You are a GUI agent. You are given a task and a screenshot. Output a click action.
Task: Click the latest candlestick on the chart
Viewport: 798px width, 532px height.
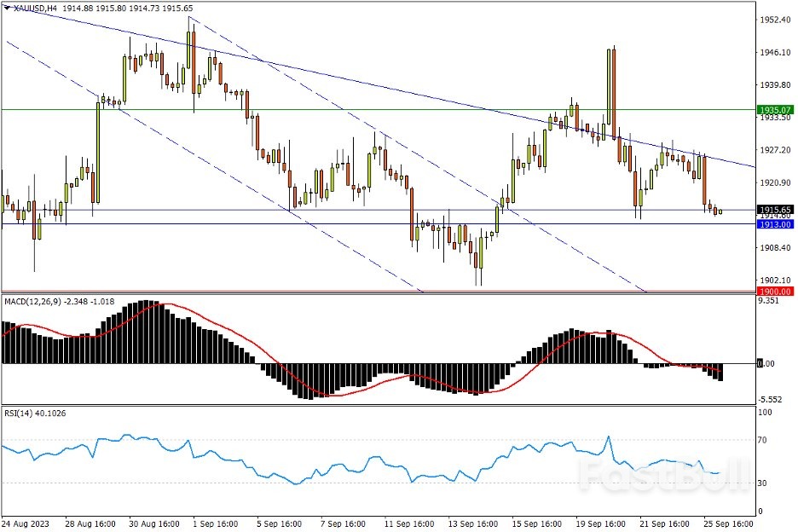pos(720,211)
